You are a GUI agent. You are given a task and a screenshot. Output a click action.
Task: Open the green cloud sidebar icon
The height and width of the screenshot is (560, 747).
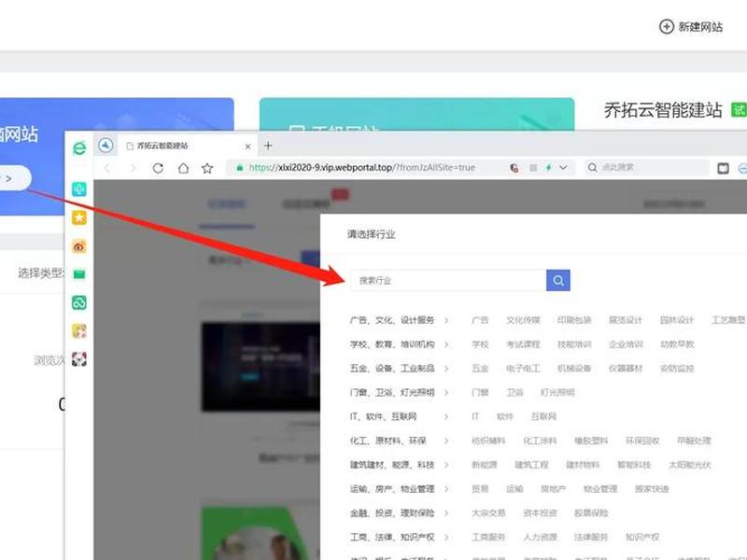[x=79, y=302]
